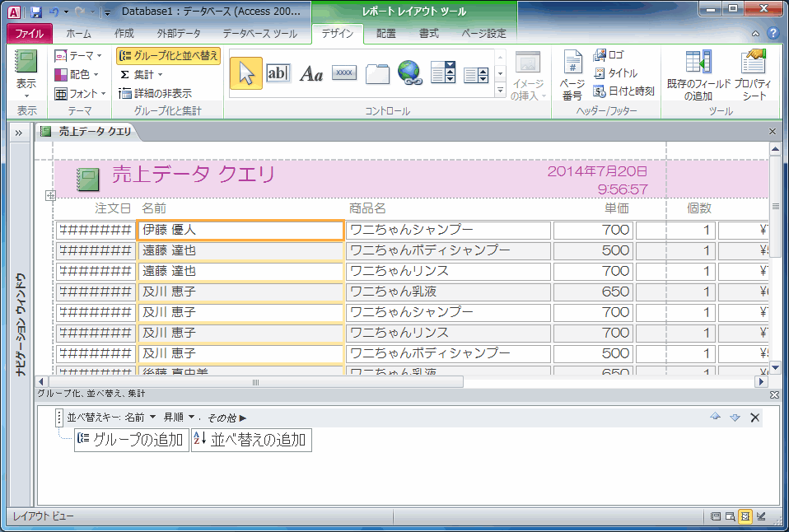Screen dimensions: 789x532
Task: Click the layout selector handle beside 注文日
Action: tap(50, 196)
